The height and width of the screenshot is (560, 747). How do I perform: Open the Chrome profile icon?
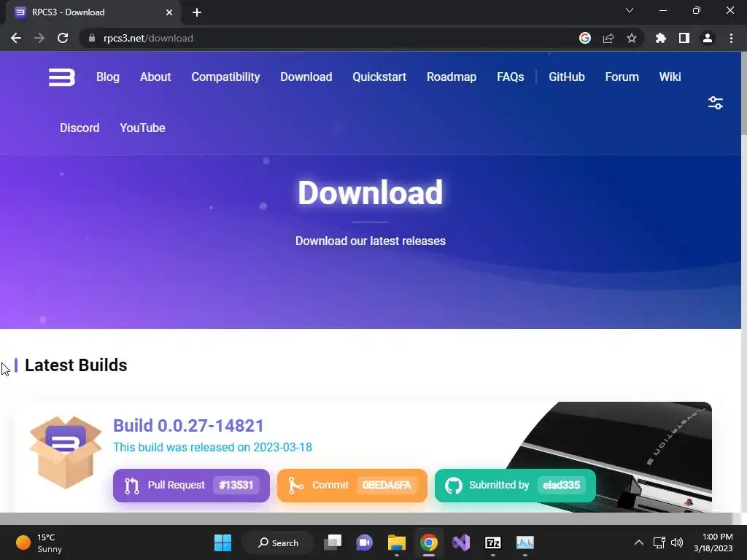click(x=708, y=38)
